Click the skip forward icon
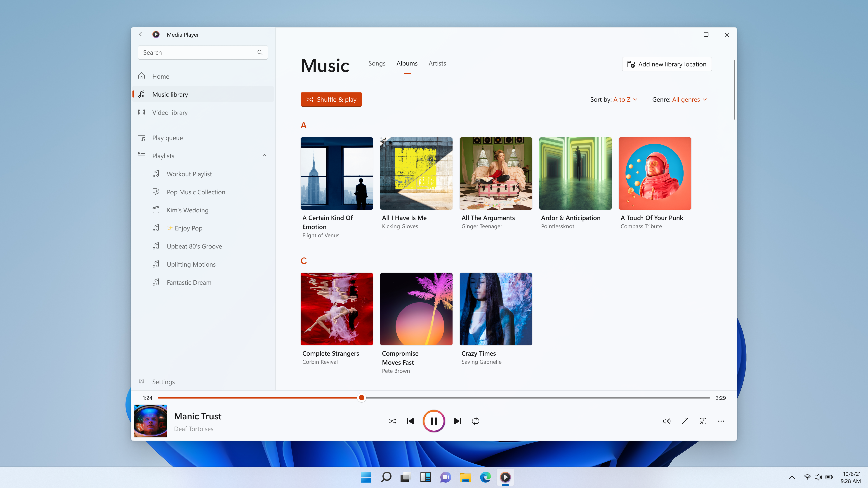Screen dimensions: 868x488 click(x=457, y=421)
